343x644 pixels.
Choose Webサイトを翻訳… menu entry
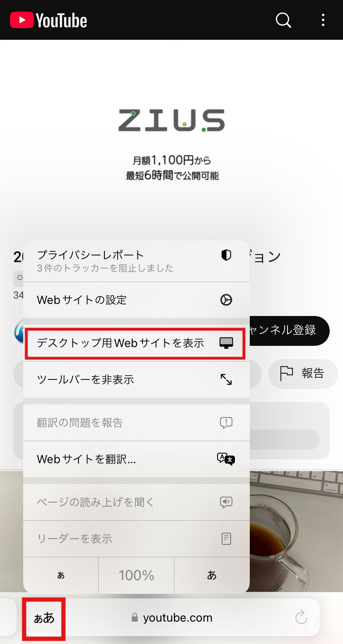[136, 459]
